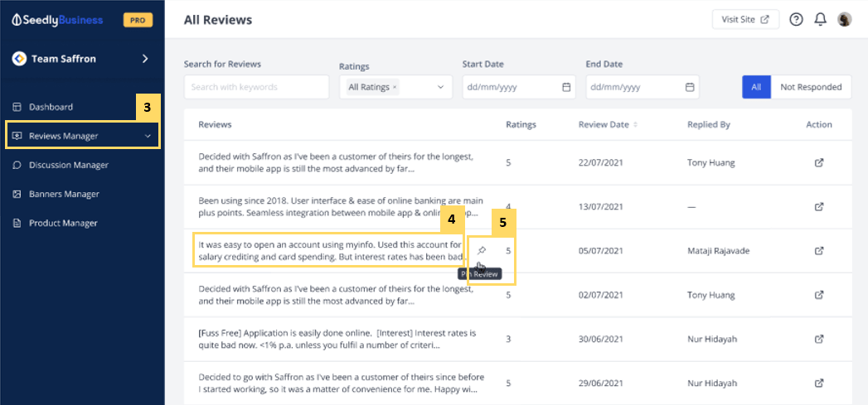Go to Discussion Manager

click(68, 165)
